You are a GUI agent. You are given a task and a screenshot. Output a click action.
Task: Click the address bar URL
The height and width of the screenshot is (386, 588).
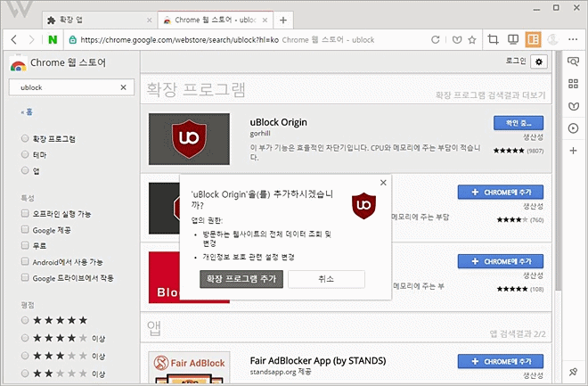(180, 40)
